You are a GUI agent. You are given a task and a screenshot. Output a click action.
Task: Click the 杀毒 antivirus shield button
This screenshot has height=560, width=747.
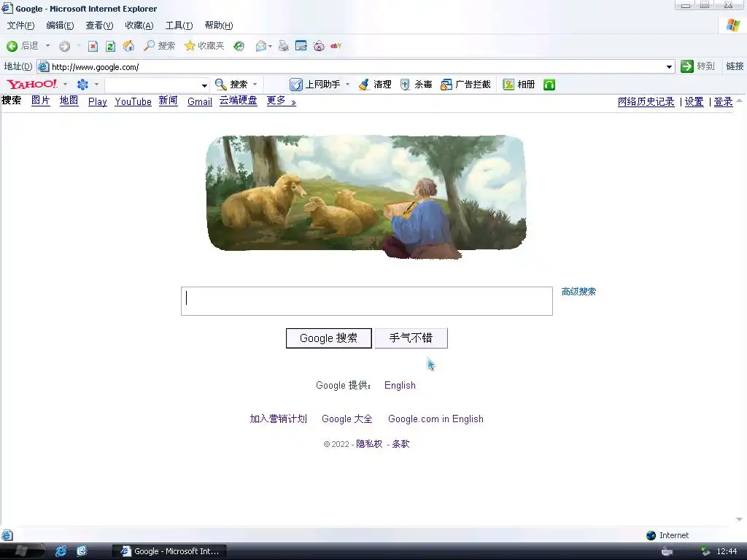tap(416, 85)
